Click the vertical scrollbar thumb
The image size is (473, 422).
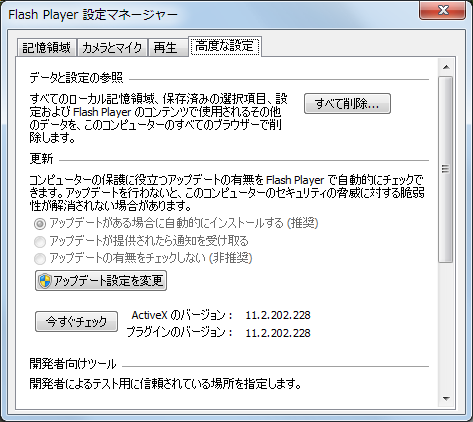(x=446, y=169)
